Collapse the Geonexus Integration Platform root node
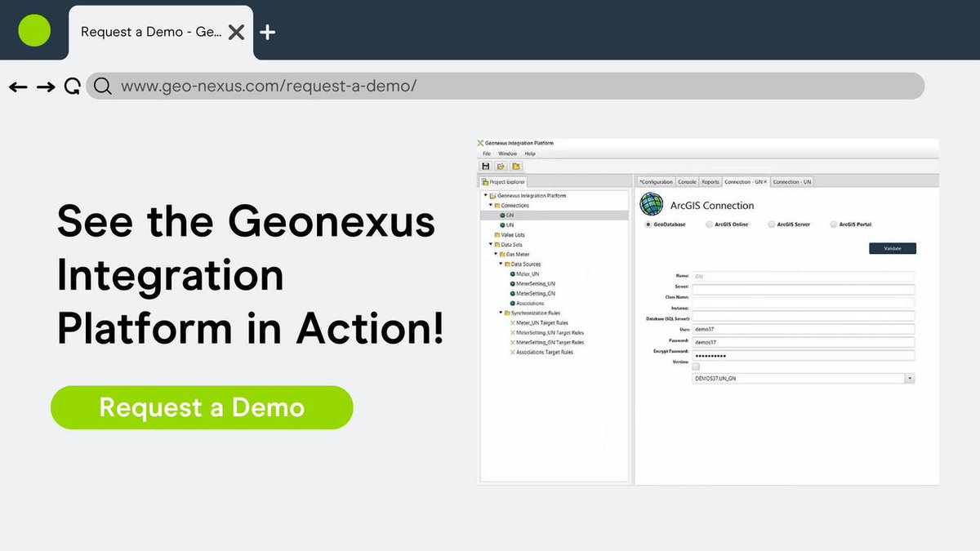Image resolution: width=980 pixels, height=551 pixels. pyautogui.click(x=485, y=196)
